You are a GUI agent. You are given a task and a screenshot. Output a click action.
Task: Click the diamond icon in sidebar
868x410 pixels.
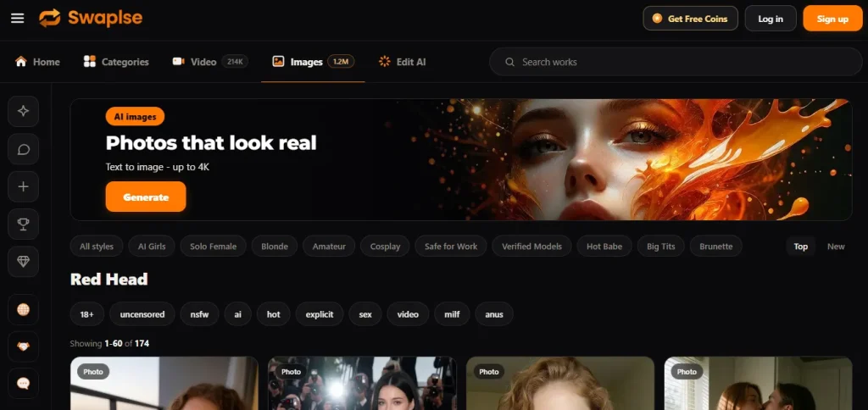point(23,262)
